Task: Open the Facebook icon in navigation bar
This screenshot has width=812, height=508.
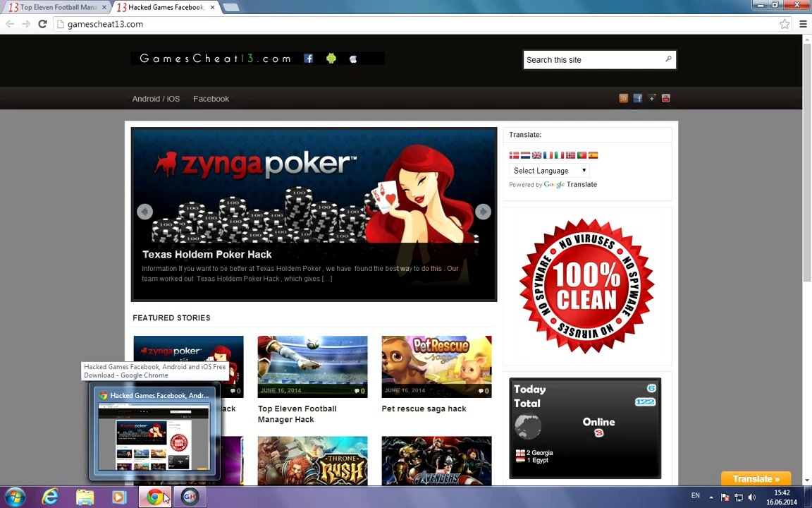Action: [x=637, y=99]
